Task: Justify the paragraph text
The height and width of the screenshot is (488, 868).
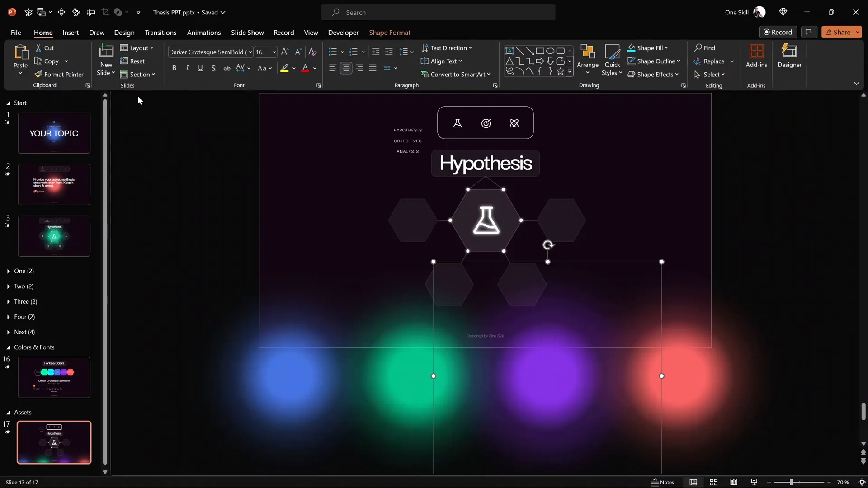Action: 373,68
